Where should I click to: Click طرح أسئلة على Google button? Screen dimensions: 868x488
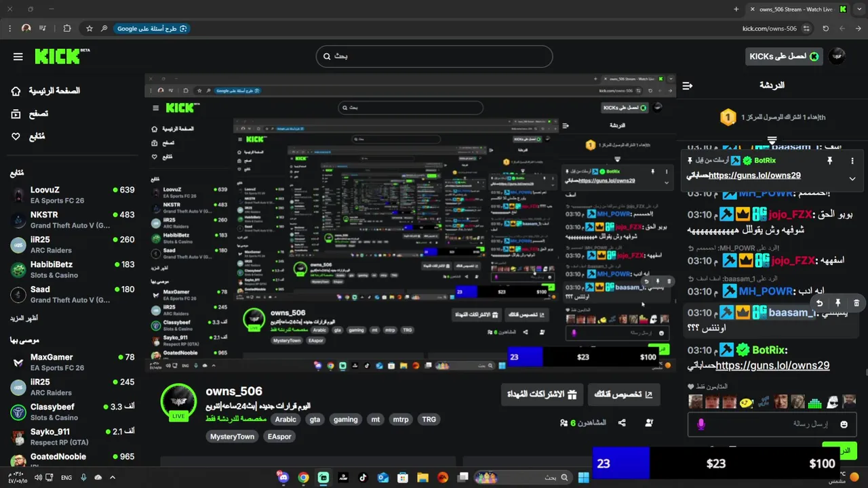tap(151, 28)
